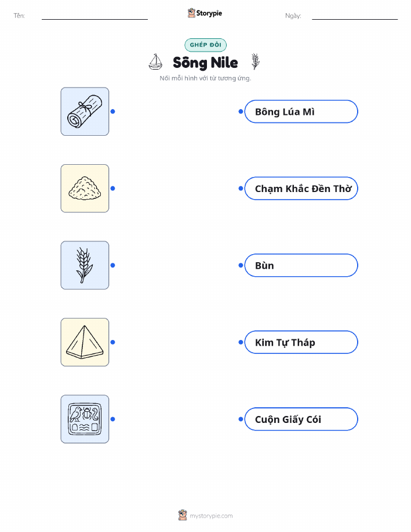Select the Bông Lúa Mì word box
411x532 pixels.
pyautogui.click(x=301, y=111)
